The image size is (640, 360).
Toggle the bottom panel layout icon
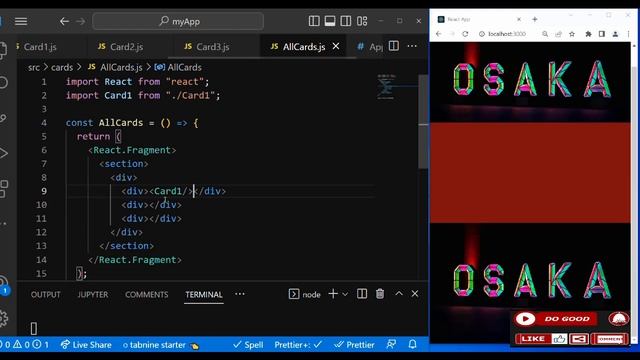330,21
